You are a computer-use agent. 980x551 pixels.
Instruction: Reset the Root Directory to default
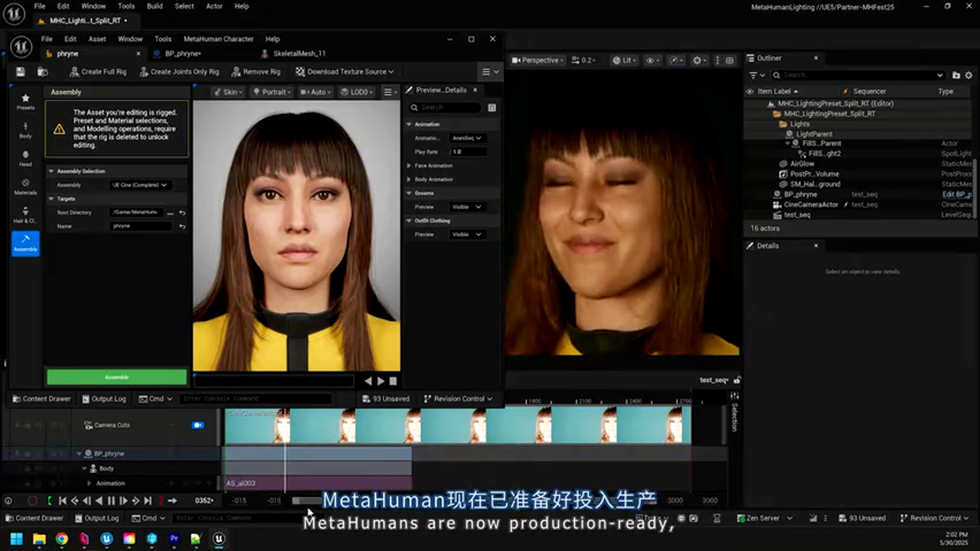tap(182, 213)
